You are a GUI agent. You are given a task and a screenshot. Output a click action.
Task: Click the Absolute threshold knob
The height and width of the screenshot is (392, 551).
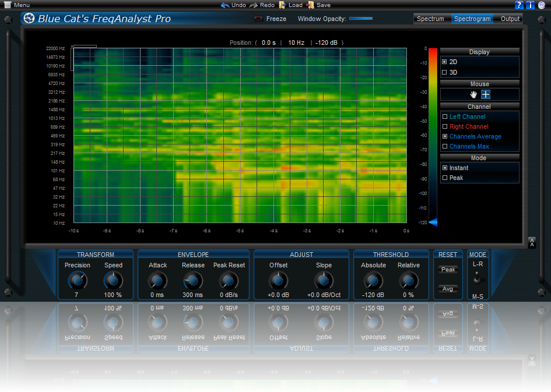click(x=373, y=280)
